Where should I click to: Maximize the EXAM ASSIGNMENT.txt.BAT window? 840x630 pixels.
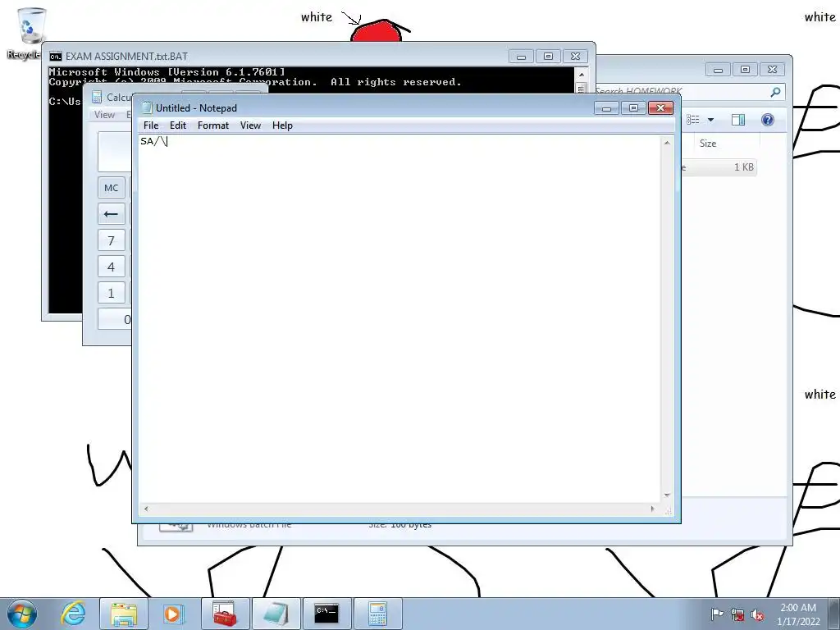pyautogui.click(x=548, y=57)
